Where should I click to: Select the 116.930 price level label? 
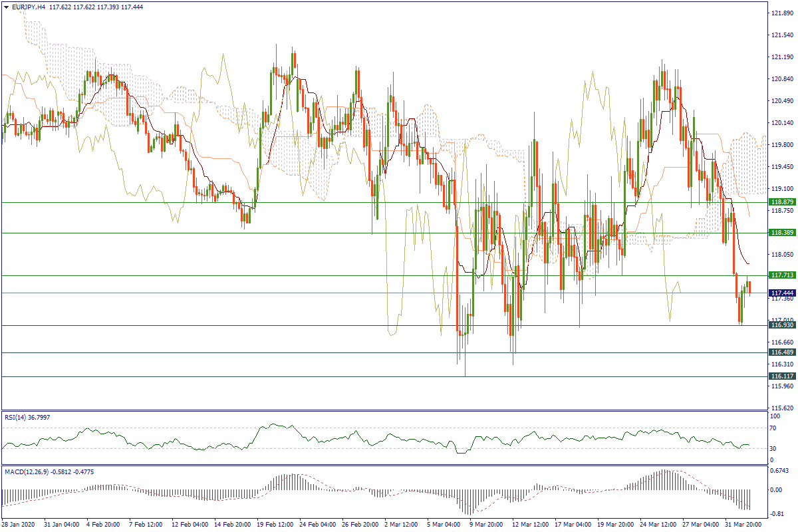(781, 325)
